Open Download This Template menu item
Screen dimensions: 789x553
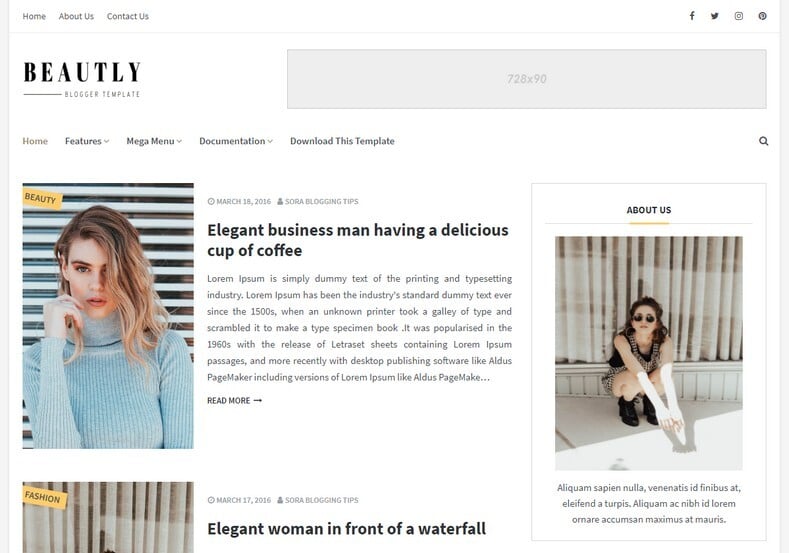pos(342,141)
